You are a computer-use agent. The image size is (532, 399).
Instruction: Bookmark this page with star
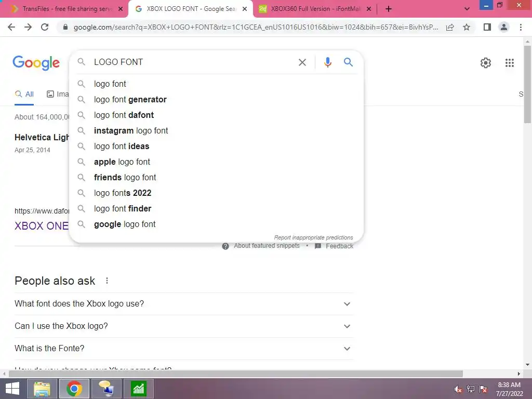coord(467,27)
